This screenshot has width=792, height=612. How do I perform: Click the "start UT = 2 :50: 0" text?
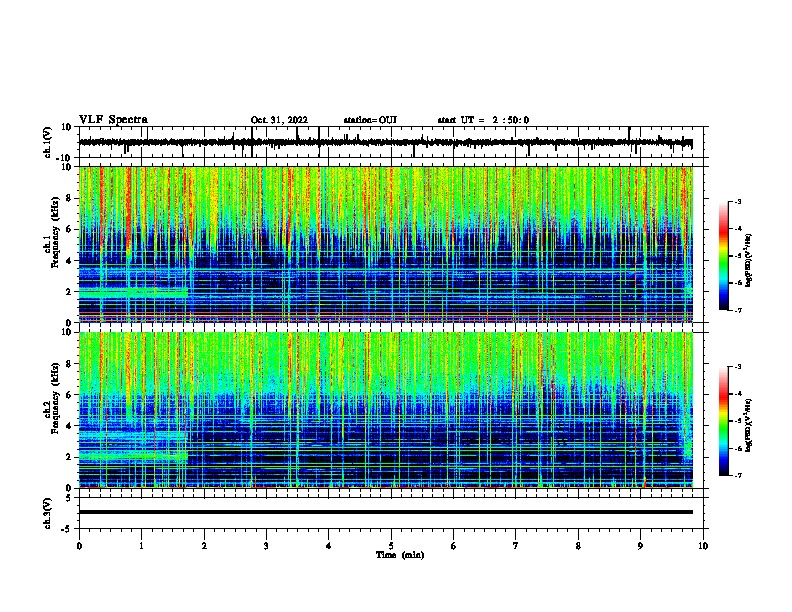[483, 120]
